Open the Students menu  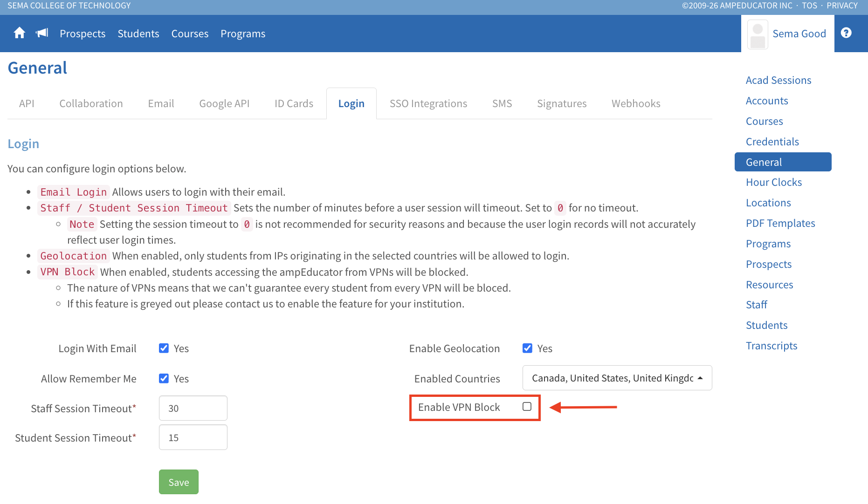coord(138,34)
